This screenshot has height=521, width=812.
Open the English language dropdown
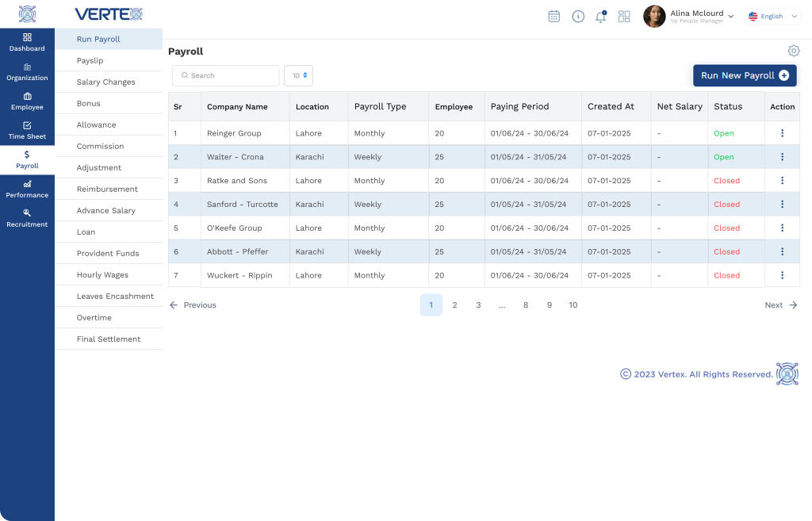pyautogui.click(x=772, y=17)
